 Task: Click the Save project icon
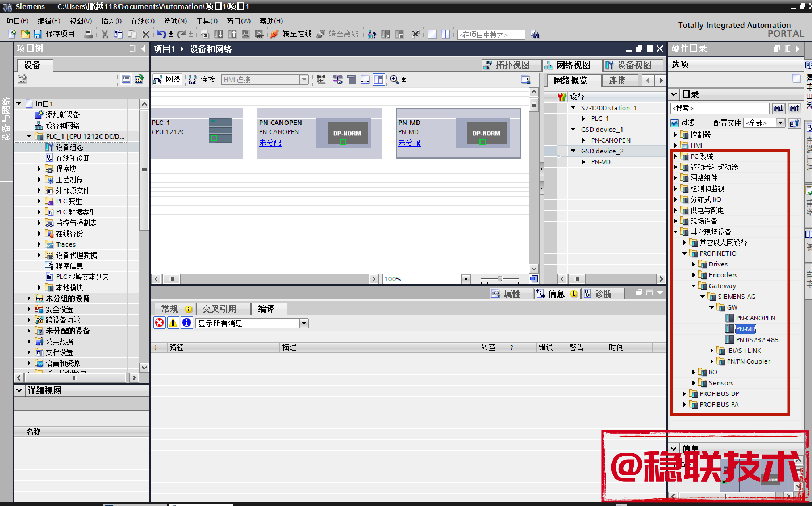37,34
